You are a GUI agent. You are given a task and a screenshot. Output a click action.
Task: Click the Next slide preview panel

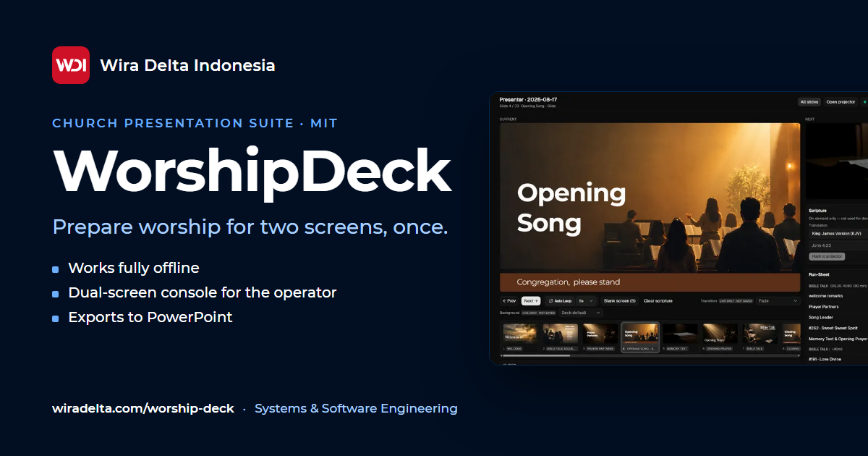836,160
